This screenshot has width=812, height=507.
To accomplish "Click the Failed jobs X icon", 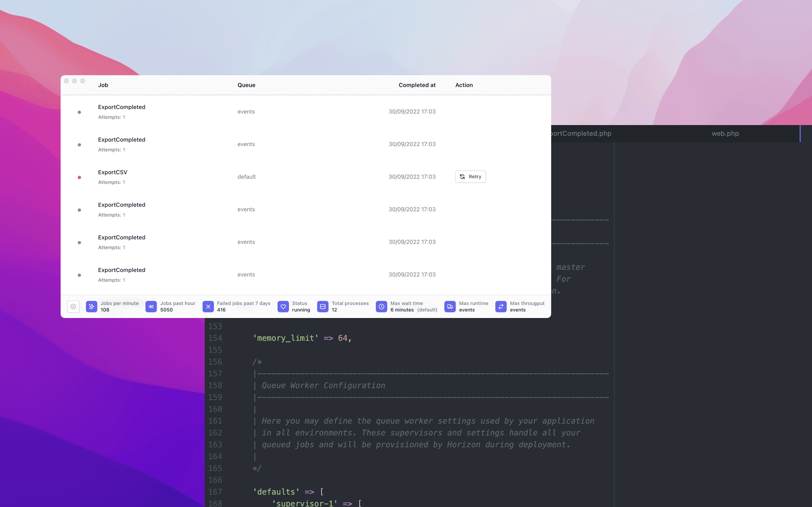I will coord(208,306).
